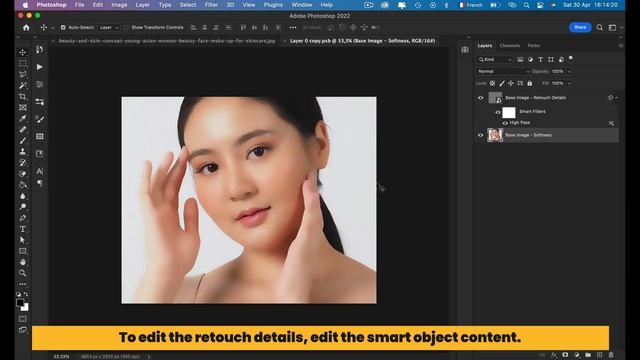Toggle lock all layer attributes

pyautogui.click(x=529, y=83)
